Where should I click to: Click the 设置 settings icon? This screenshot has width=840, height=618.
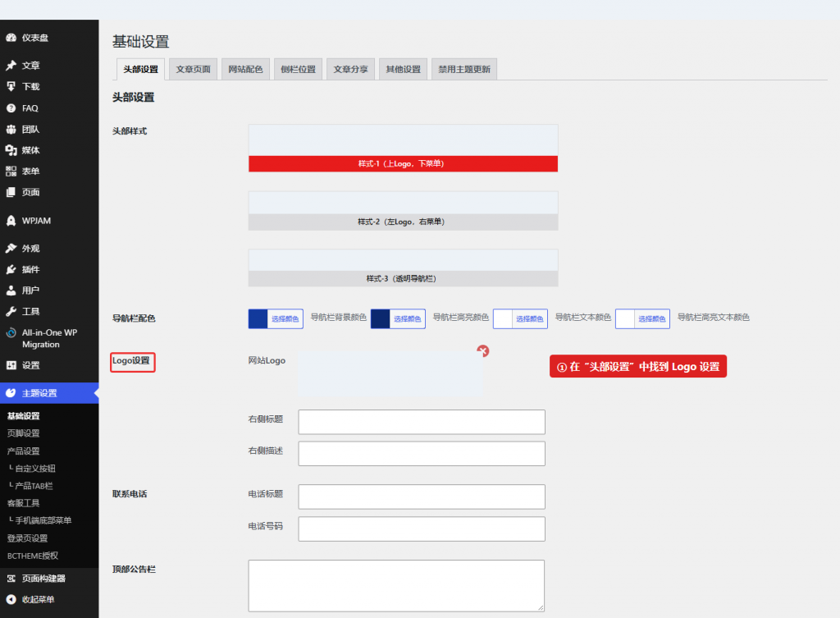[11, 365]
